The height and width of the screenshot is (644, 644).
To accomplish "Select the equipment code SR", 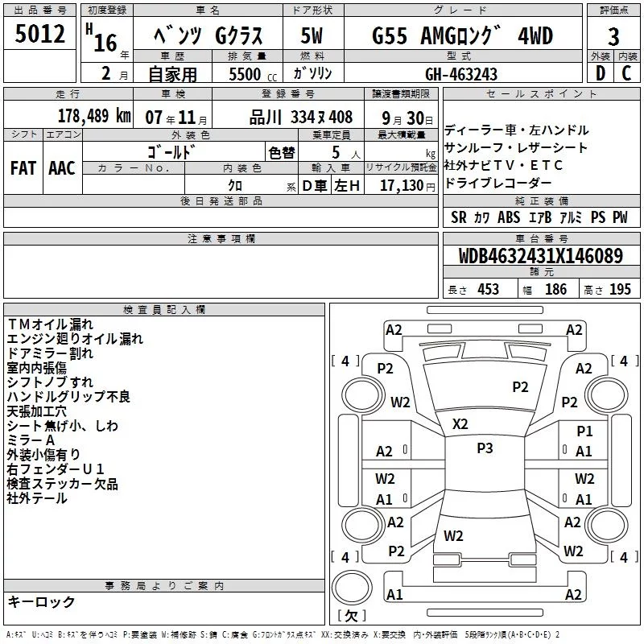I will click(x=458, y=217).
